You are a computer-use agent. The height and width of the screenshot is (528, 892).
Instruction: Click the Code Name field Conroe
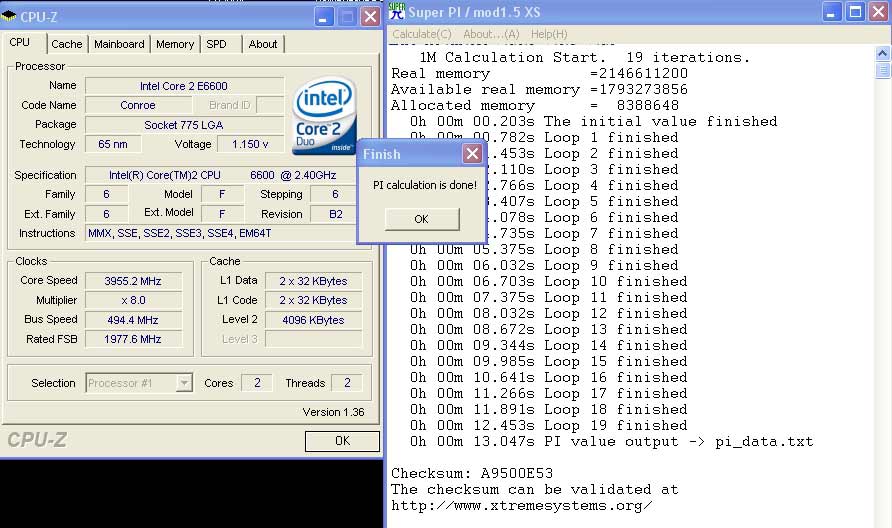coord(138,105)
